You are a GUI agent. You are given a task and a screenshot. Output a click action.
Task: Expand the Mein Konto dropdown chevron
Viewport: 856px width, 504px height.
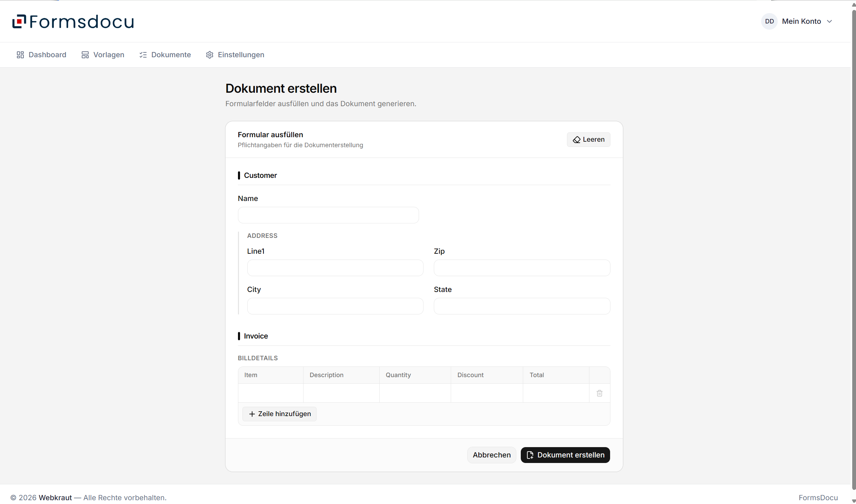[x=829, y=21]
